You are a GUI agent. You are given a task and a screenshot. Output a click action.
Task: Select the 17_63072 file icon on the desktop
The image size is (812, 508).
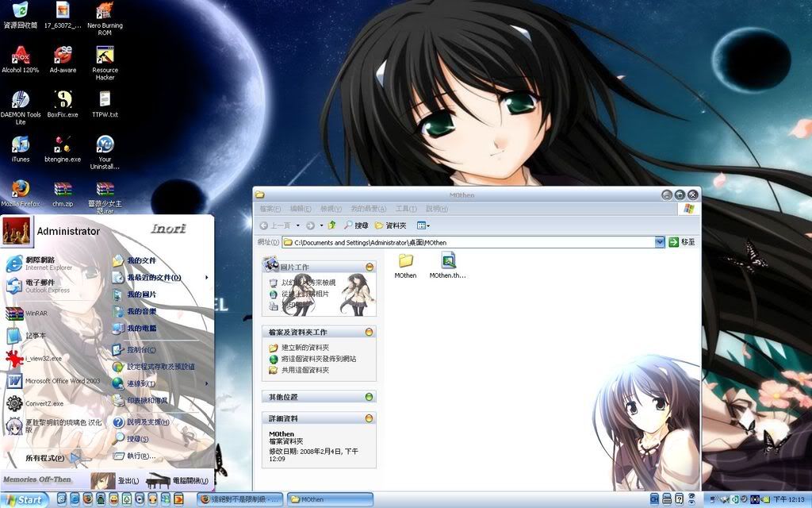63,15
